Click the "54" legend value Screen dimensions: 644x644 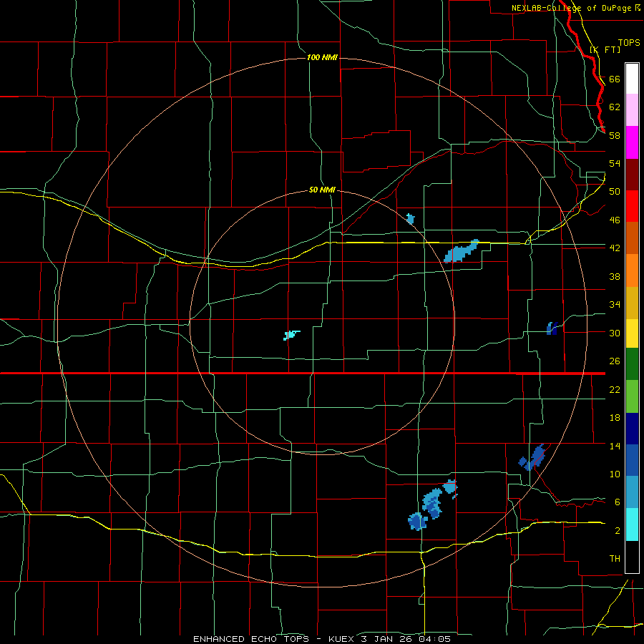click(615, 163)
